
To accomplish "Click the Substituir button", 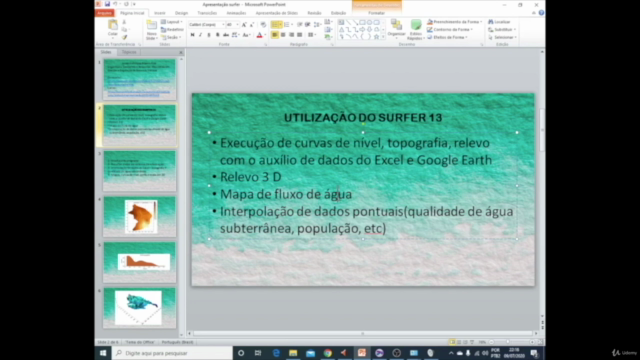I will (x=502, y=29).
